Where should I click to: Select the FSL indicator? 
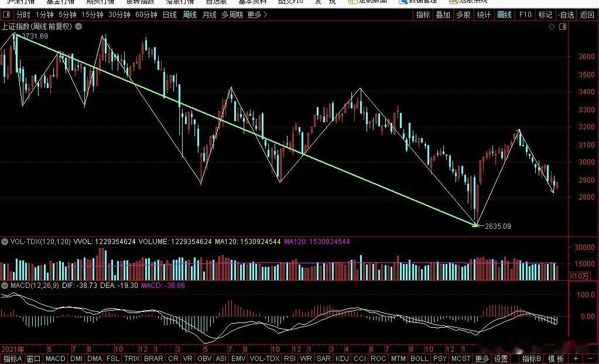pos(112,359)
